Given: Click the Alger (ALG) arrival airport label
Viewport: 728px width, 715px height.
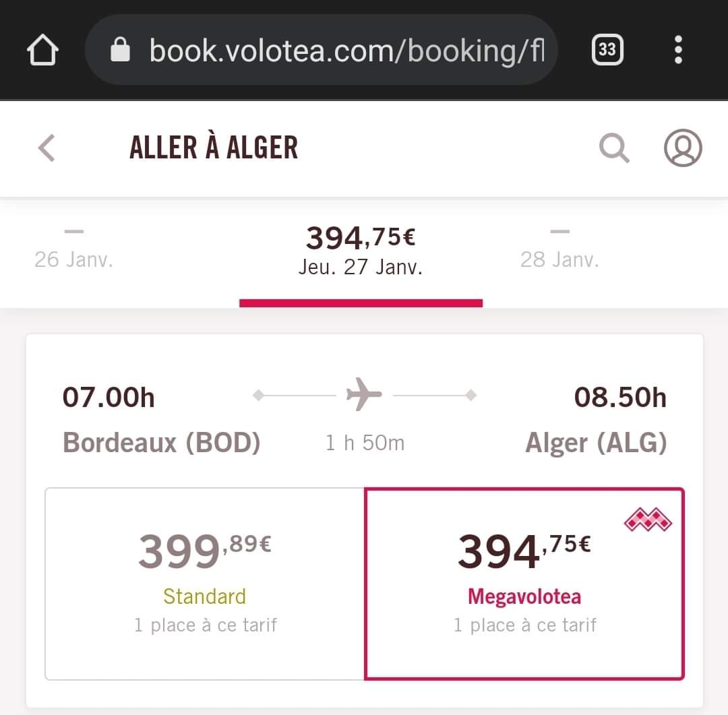Looking at the screenshot, I should [x=596, y=443].
